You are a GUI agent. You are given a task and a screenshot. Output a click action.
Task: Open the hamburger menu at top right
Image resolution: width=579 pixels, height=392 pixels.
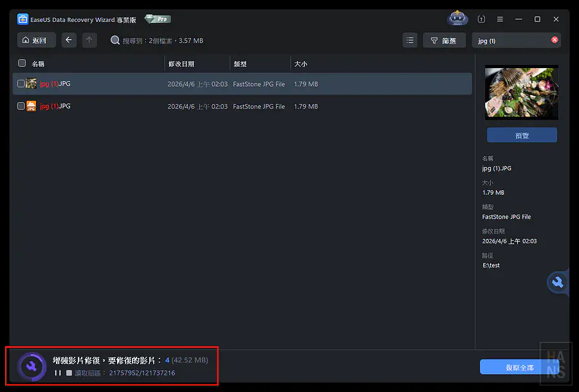(500, 19)
